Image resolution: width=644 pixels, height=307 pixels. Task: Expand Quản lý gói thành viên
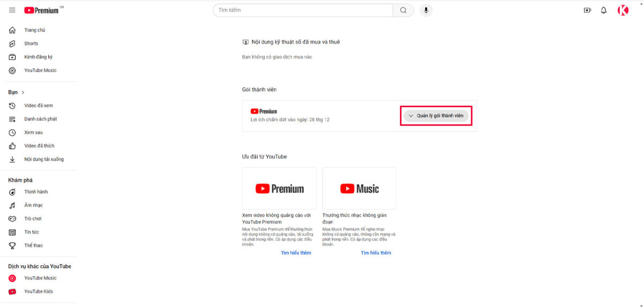(436, 115)
